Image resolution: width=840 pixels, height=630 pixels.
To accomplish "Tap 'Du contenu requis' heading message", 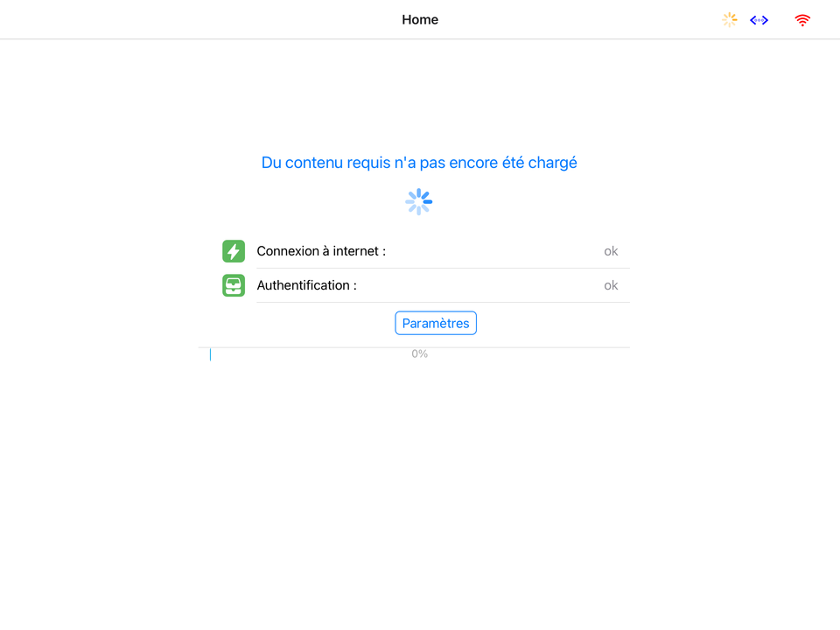I will pyautogui.click(x=418, y=162).
